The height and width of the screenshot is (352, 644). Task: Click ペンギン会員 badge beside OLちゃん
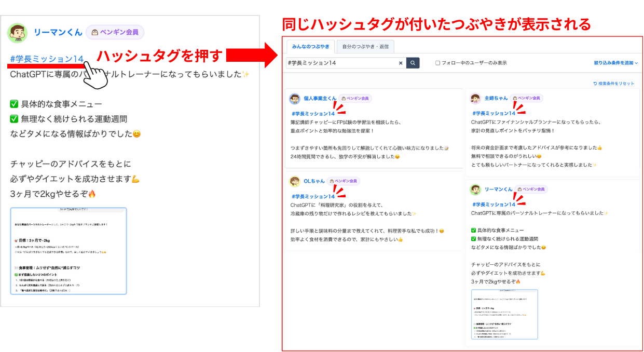344,181
